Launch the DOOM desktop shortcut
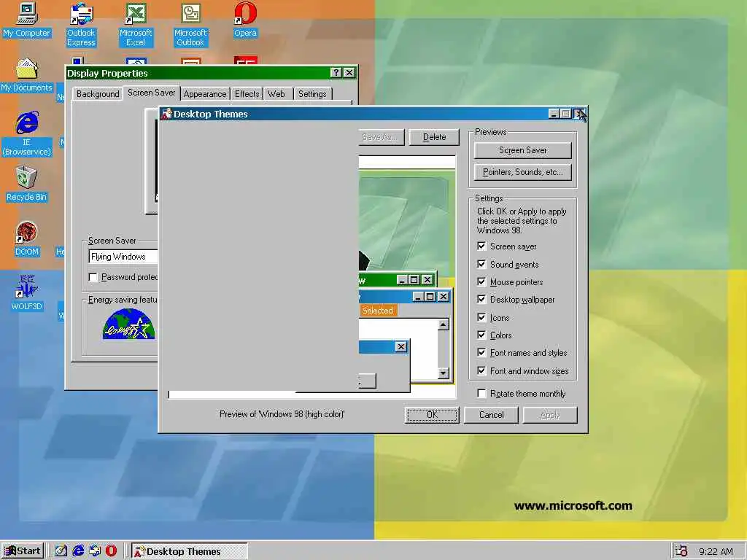Screen dimensions: 747x560 (27, 239)
